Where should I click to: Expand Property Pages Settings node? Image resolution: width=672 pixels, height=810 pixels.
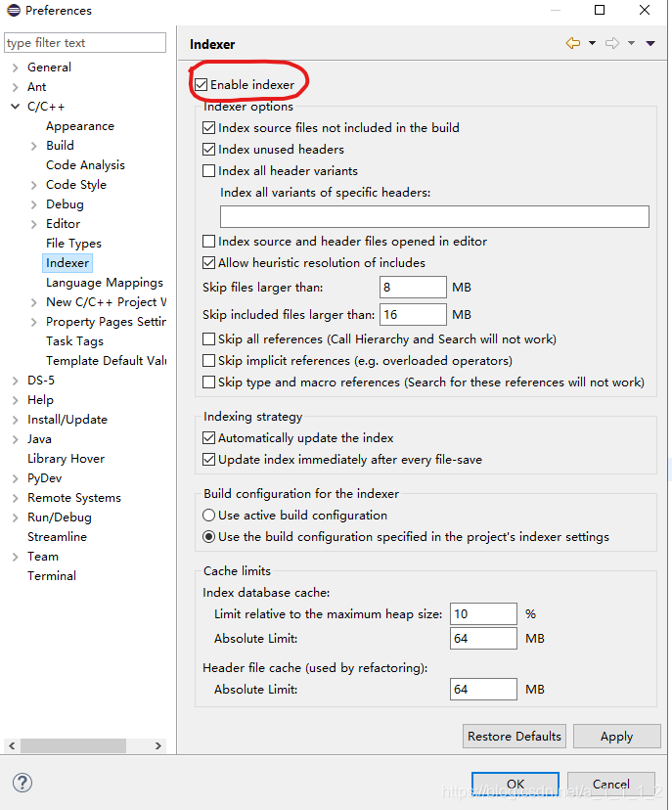click(33, 323)
